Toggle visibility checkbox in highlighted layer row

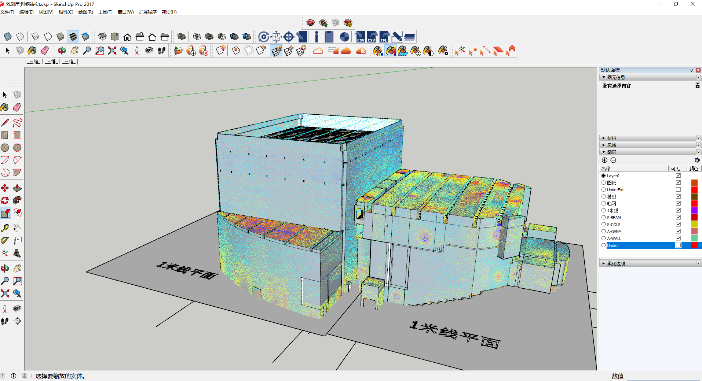pos(678,245)
